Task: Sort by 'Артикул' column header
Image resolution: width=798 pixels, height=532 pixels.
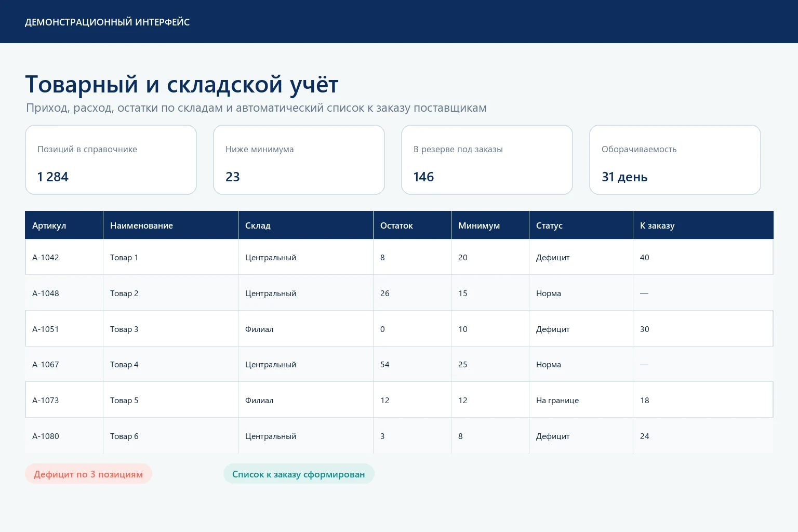Action: click(x=64, y=225)
